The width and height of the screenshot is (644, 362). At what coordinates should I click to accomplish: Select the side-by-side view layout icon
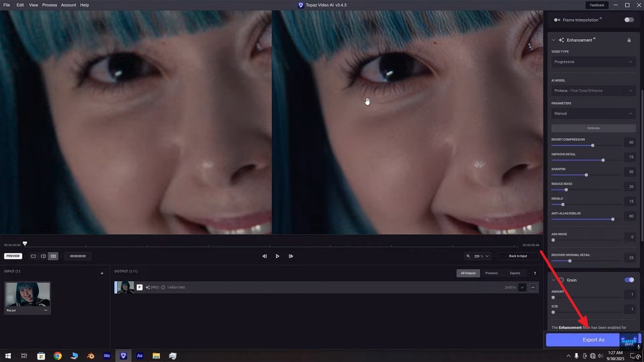tap(54, 256)
